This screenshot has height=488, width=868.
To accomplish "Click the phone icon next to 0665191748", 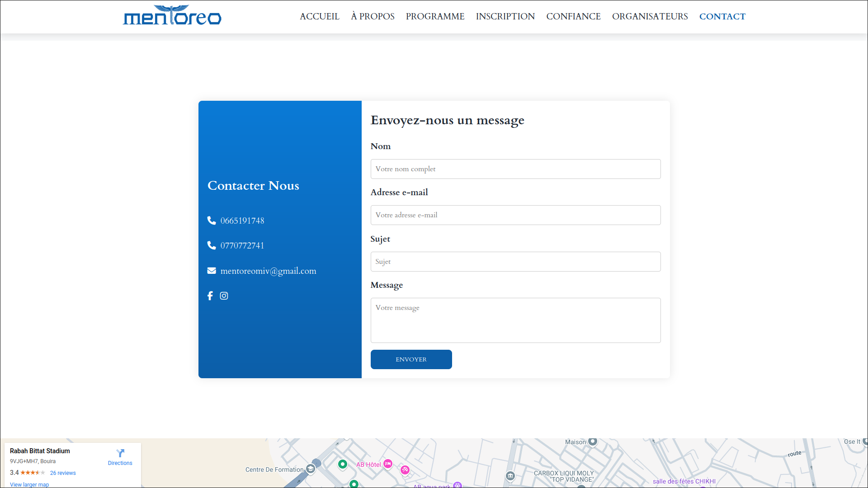I will click(x=212, y=221).
